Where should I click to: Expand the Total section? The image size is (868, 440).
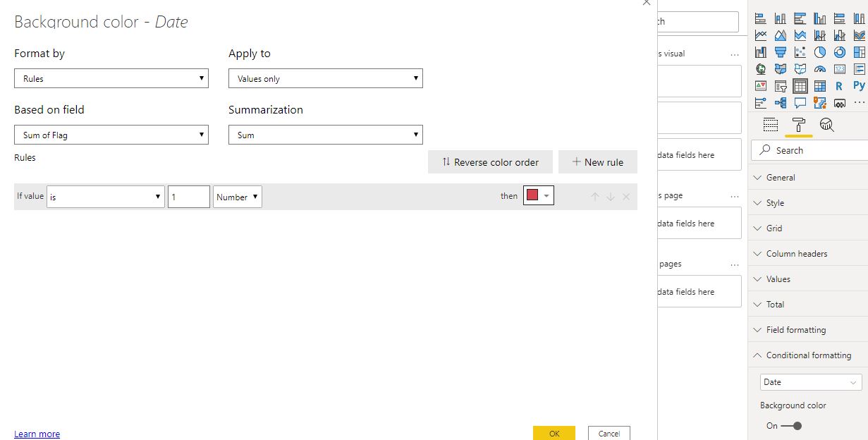[x=807, y=305]
